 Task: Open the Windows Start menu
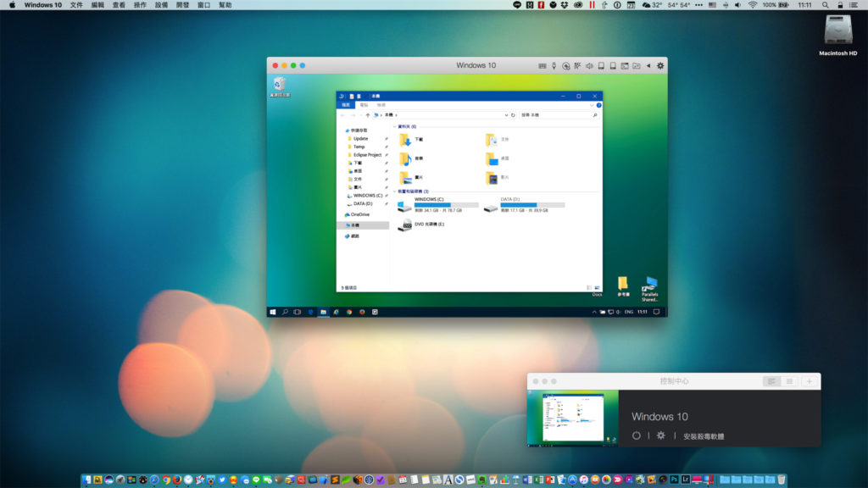point(273,312)
